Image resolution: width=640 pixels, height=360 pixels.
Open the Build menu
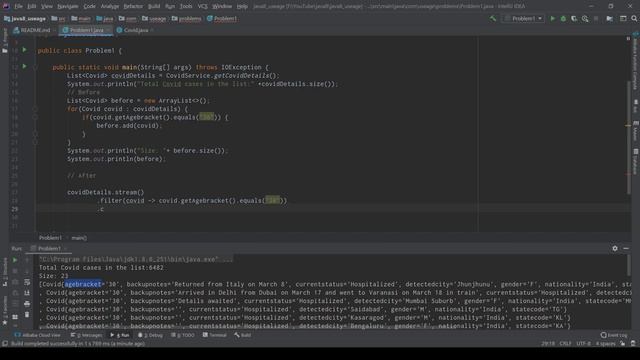tap(154, 6)
